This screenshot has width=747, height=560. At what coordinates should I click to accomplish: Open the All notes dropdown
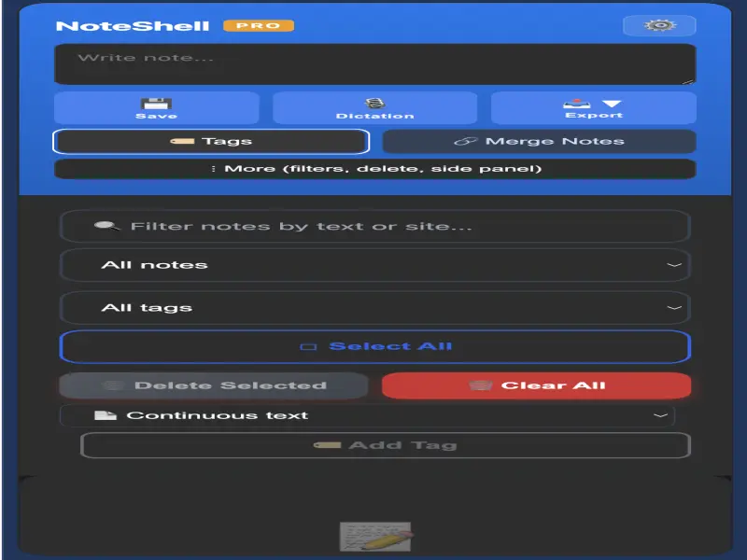(x=374, y=265)
